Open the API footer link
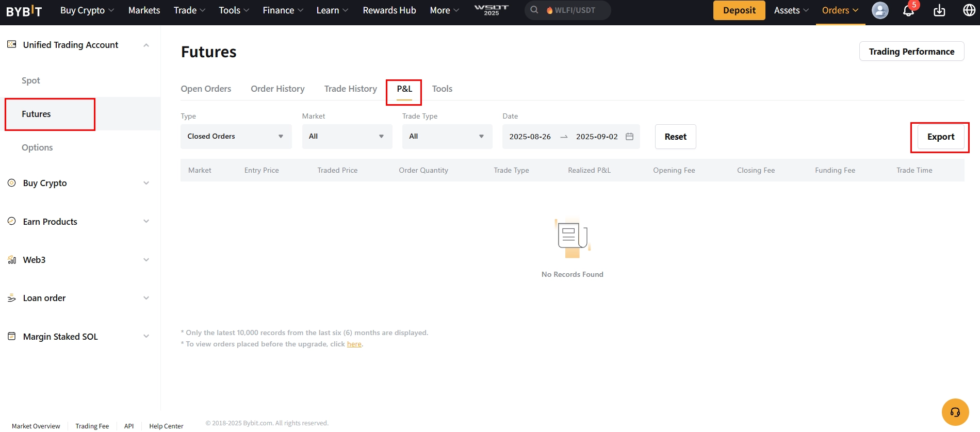This screenshot has width=980, height=432. [x=129, y=426]
